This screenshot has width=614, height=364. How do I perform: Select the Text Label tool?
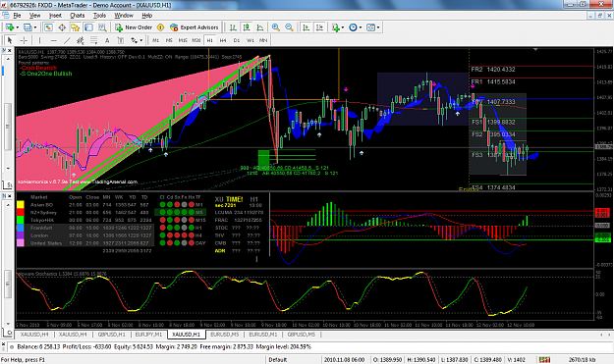[x=121, y=40]
